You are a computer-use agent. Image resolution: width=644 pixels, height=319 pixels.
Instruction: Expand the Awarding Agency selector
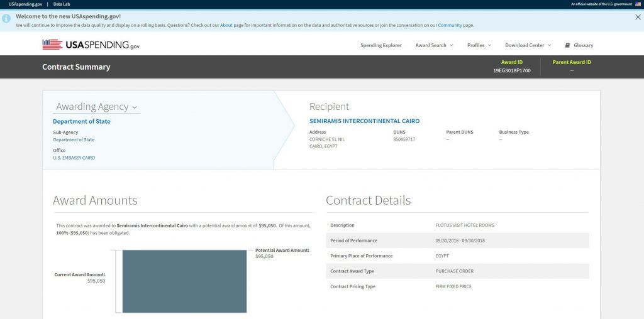pos(96,107)
